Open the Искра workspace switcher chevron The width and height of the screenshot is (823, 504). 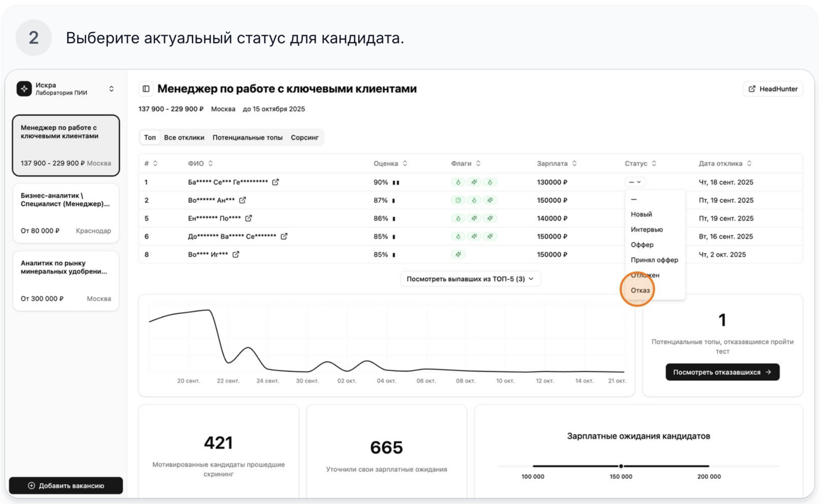111,89
